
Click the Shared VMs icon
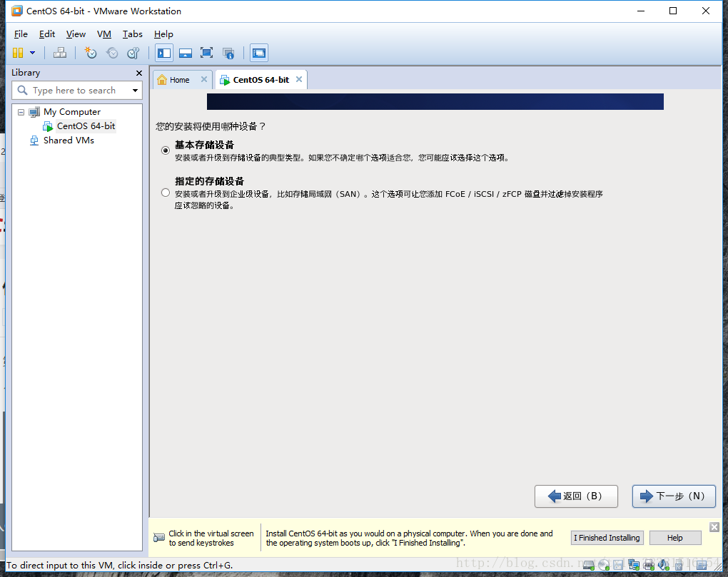[x=34, y=140]
